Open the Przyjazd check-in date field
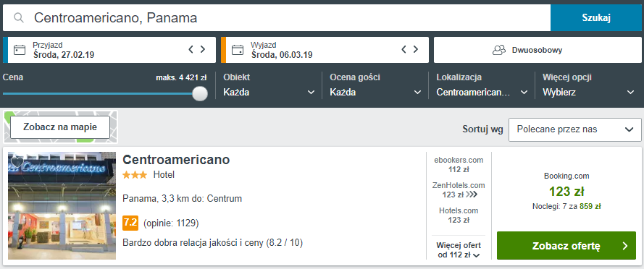Viewport: 644px width, 269px height. click(109, 50)
